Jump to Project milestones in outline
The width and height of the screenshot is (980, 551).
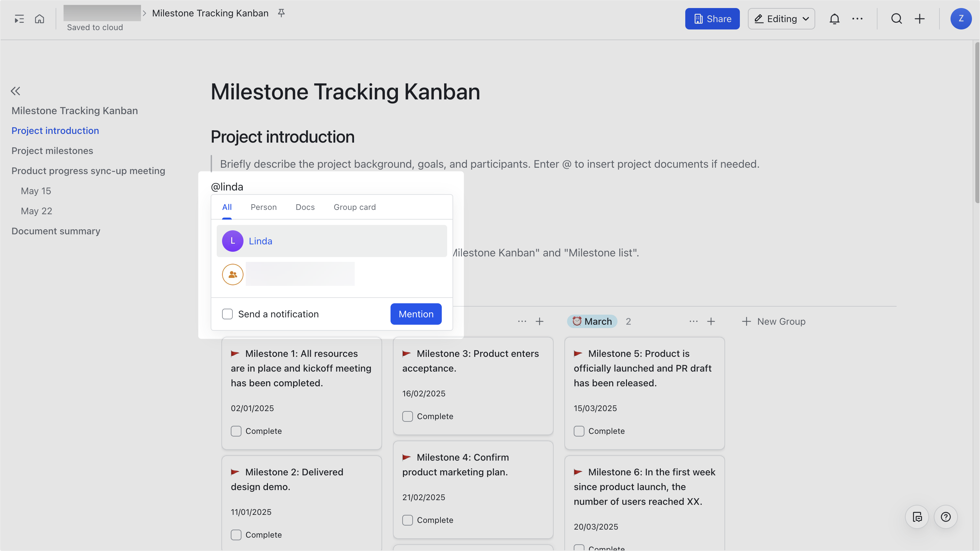pyautogui.click(x=53, y=151)
